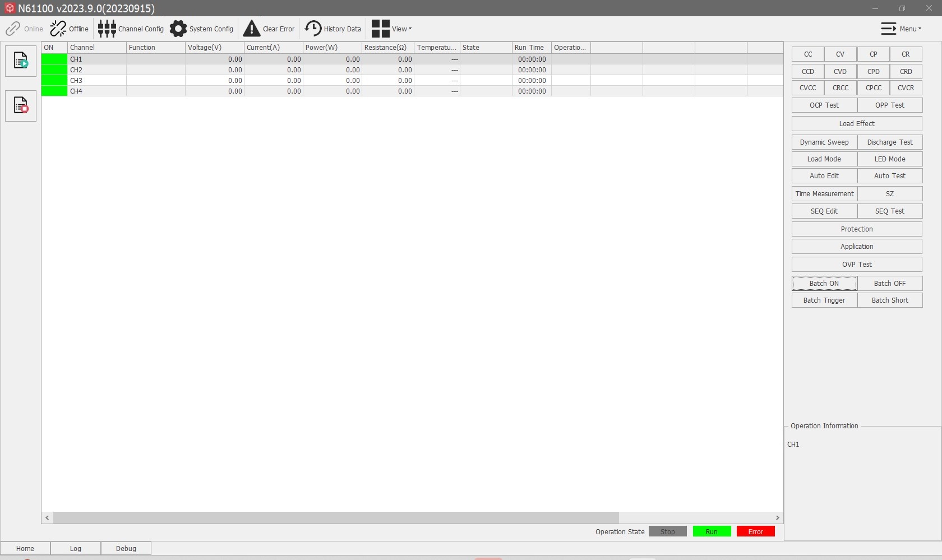This screenshot has height=560, width=942.
Task: Open Time Measurement
Action: (x=824, y=194)
